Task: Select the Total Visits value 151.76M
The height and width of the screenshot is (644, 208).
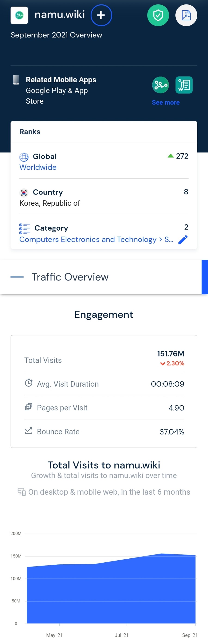Action: (x=171, y=354)
